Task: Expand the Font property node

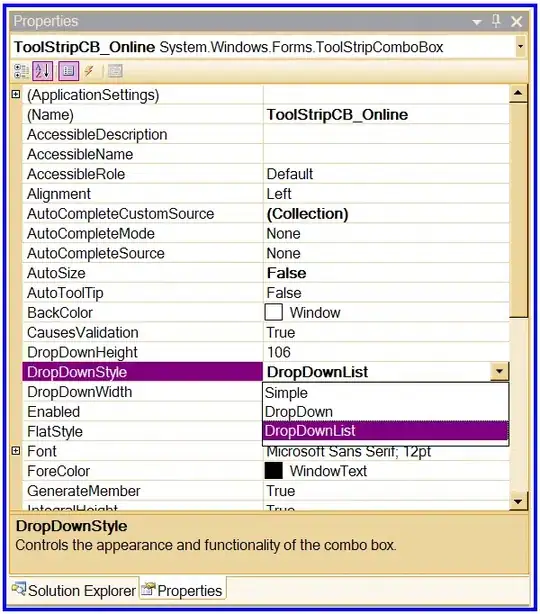Action: point(16,451)
